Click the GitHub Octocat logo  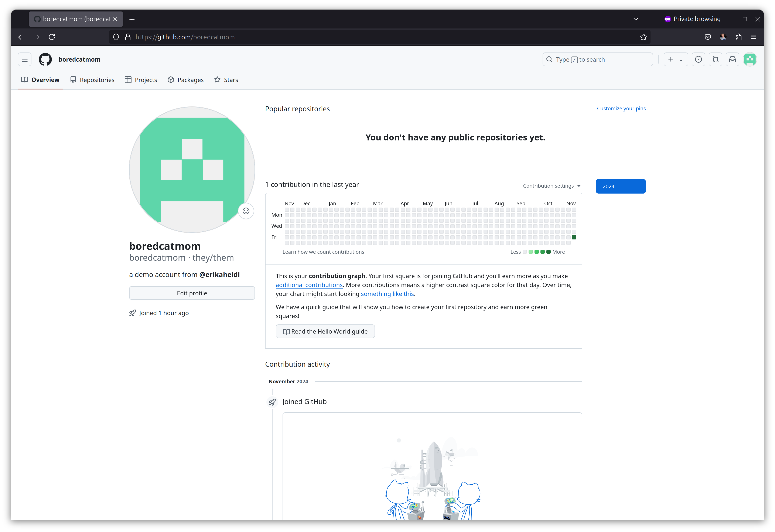coord(45,59)
